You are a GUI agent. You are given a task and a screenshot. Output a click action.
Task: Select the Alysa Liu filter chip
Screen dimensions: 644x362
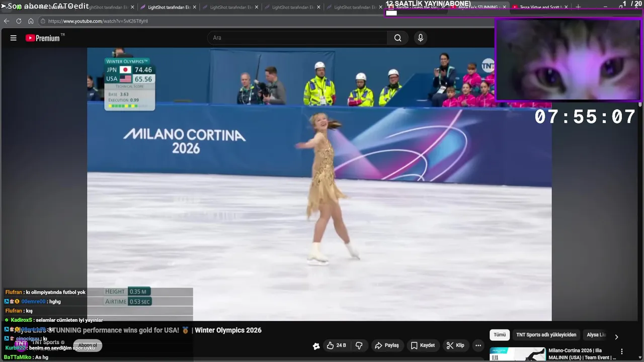(x=596, y=335)
